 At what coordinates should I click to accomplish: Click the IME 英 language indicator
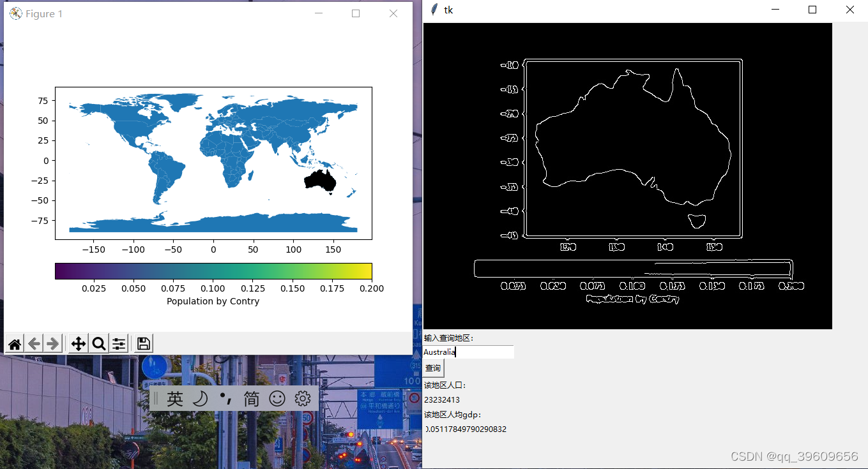tap(175, 399)
